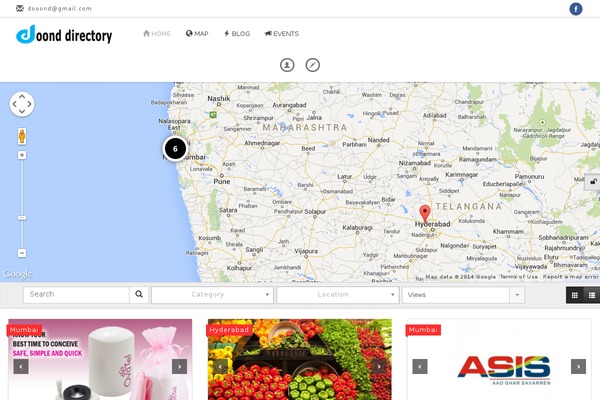Click the map zoom slider handle
This screenshot has height=400, width=600.
(x=22, y=218)
